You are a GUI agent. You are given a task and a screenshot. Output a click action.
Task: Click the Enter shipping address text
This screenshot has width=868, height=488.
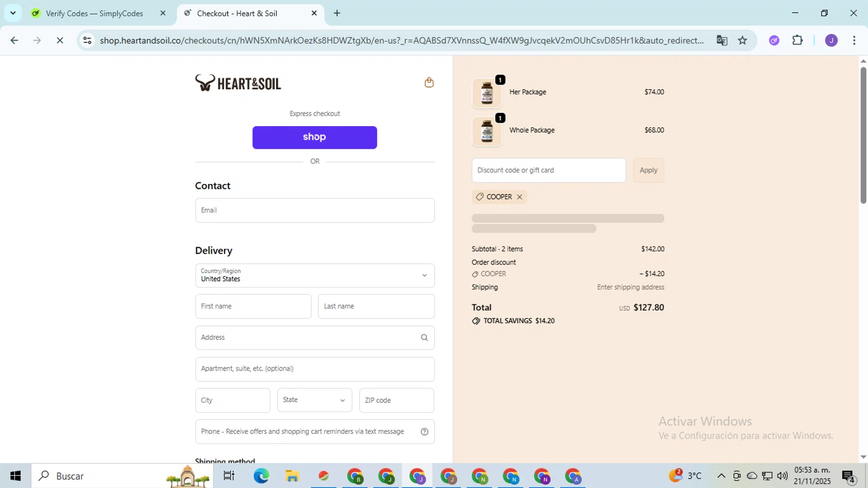(x=631, y=287)
